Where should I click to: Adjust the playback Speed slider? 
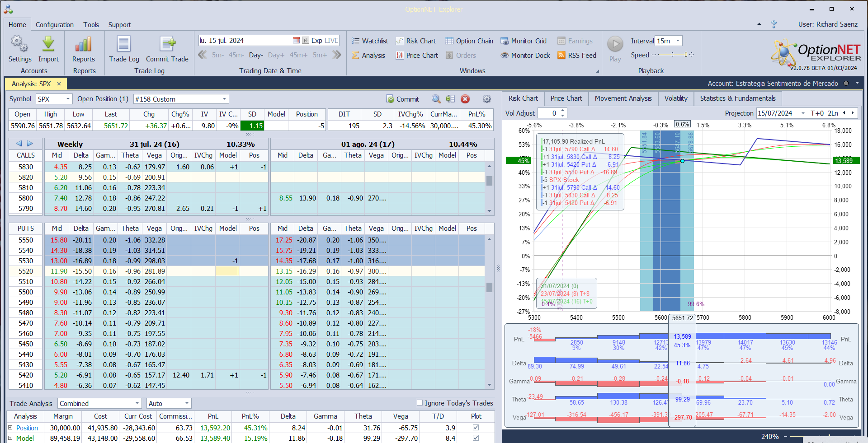click(x=671, y=55)
